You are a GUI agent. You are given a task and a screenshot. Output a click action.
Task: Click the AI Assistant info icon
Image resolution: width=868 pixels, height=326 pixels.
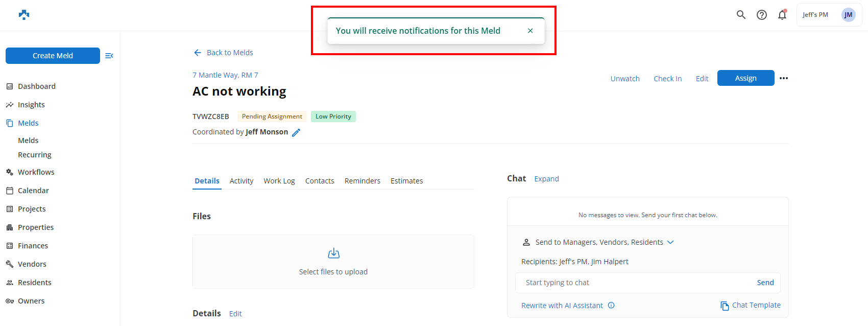611,306
